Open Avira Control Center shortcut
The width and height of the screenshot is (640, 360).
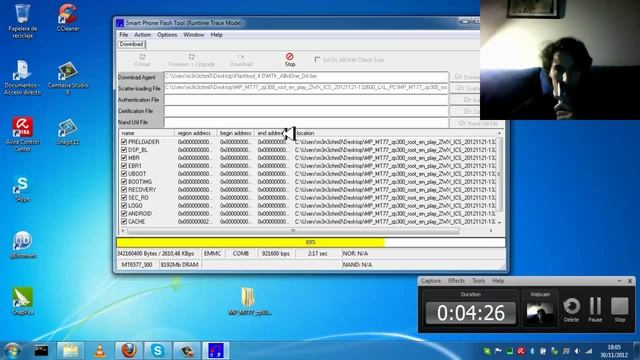click(22, 134)
